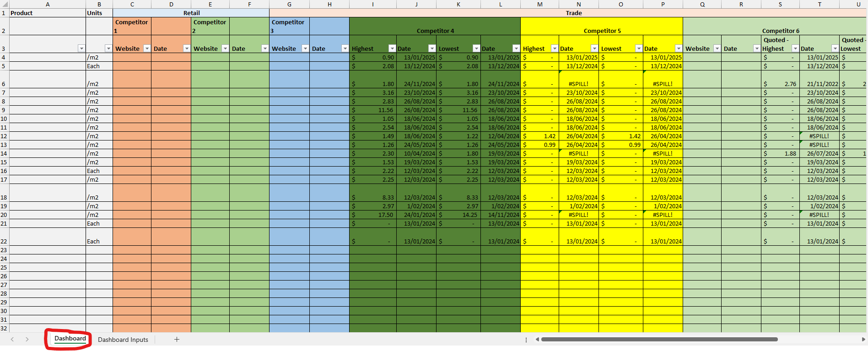
Task: Click the horizontal scrollbar's left arrow
Action: [537, 340]
